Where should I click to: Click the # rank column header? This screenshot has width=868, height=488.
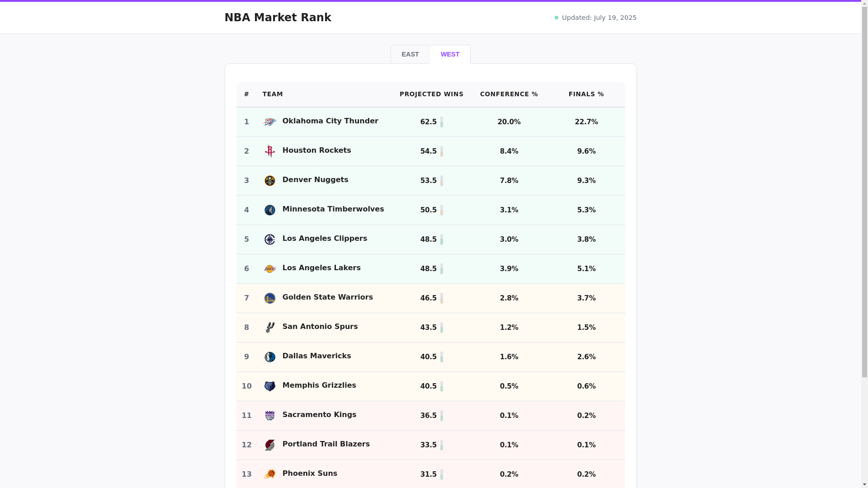coord(246,94)
